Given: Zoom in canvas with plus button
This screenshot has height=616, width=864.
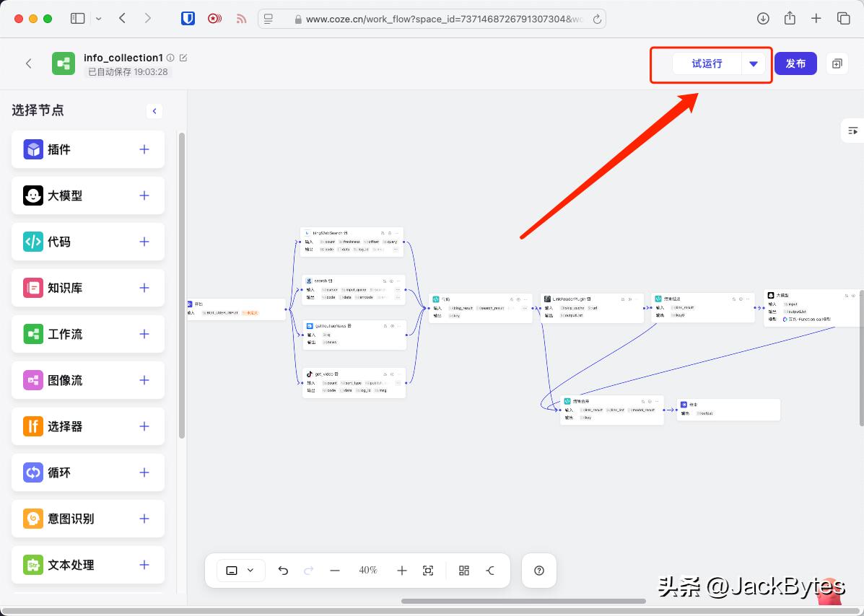Looking at the screenshot, I should point(402,571).
